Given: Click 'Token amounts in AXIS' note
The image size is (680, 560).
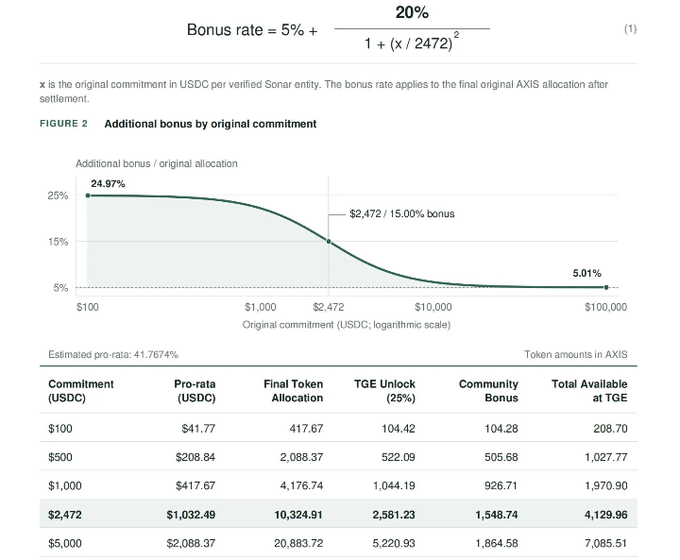Looking at the screenshot, I should 576,354.
